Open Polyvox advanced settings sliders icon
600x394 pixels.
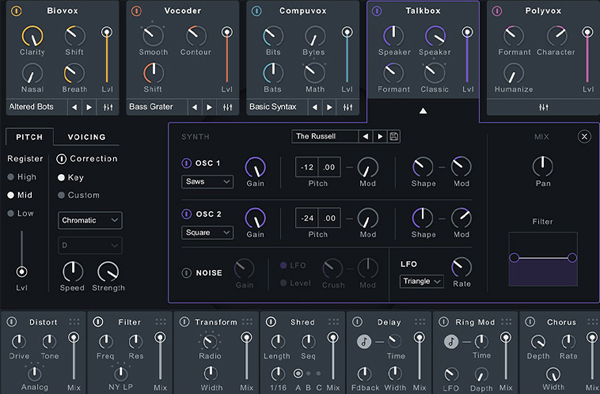pos(543,107)
